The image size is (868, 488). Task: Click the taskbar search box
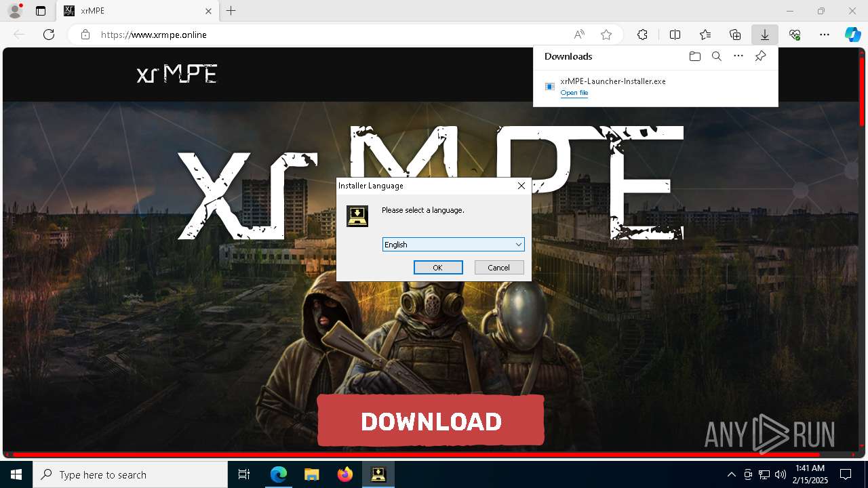[x=130, y=474]
